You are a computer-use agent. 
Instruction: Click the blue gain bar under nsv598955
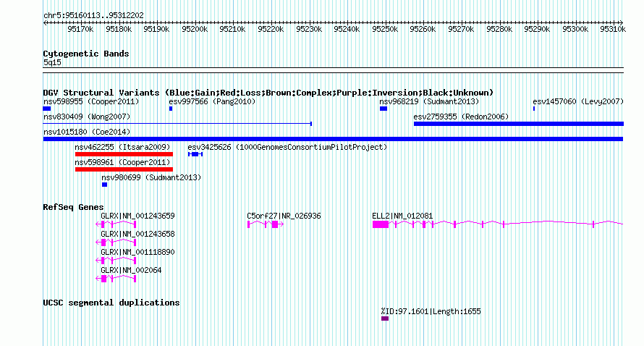(47, 109)
